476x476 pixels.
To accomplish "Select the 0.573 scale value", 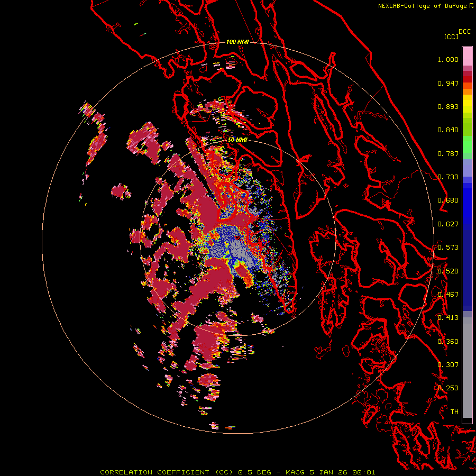I will click(448, 248).
